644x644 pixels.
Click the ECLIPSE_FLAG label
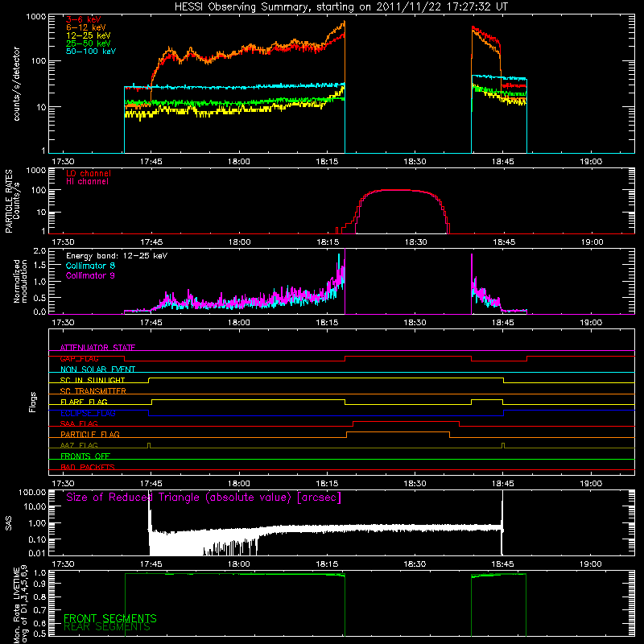coord(88,413)
